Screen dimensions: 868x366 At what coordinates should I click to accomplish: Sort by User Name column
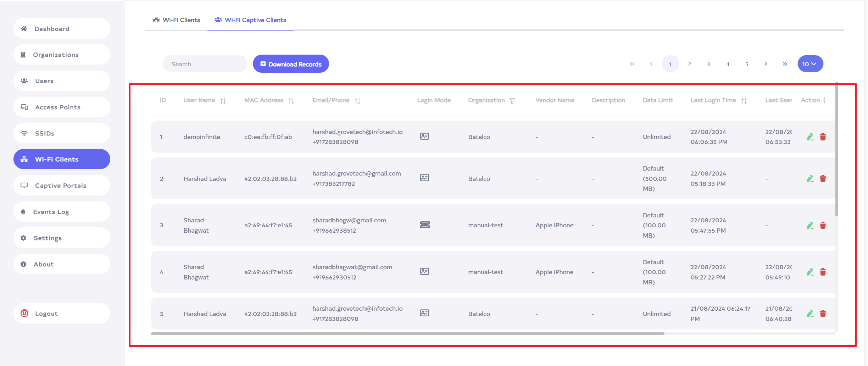click(x=223, y=101)
